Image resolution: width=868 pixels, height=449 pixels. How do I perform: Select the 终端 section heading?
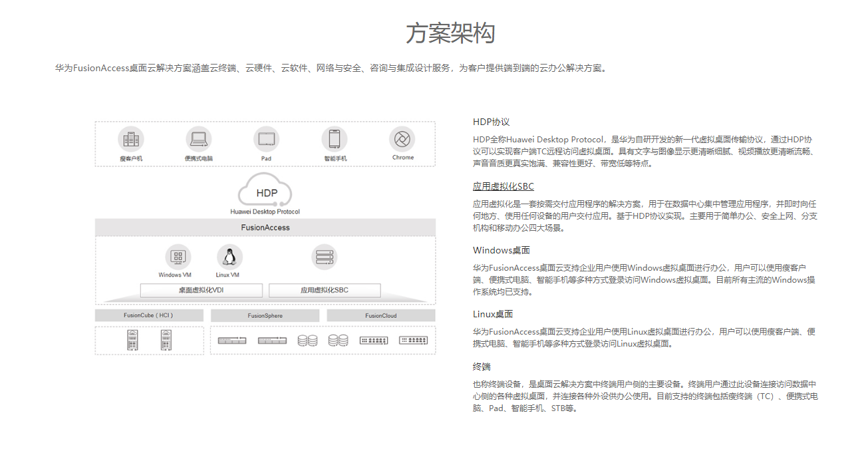[x=482, y=367]
